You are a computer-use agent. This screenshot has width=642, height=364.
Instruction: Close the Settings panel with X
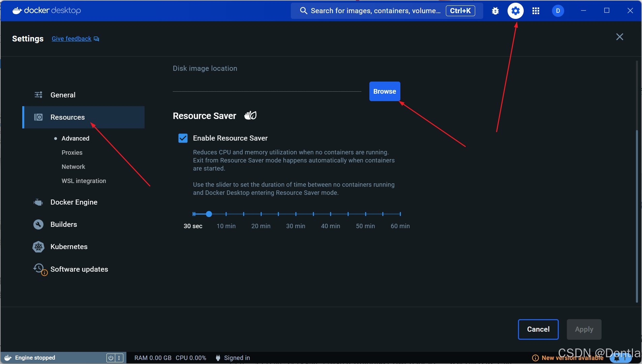coord(619,37)
